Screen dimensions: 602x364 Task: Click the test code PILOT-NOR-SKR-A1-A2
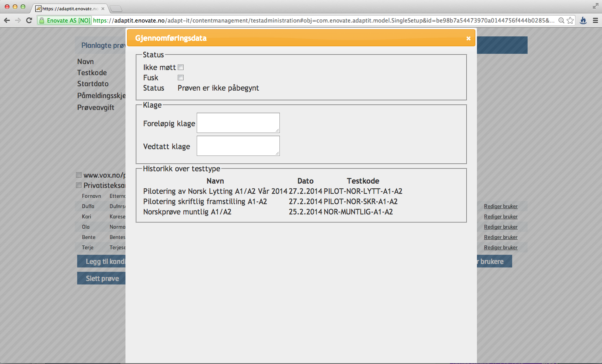(361, 202)
